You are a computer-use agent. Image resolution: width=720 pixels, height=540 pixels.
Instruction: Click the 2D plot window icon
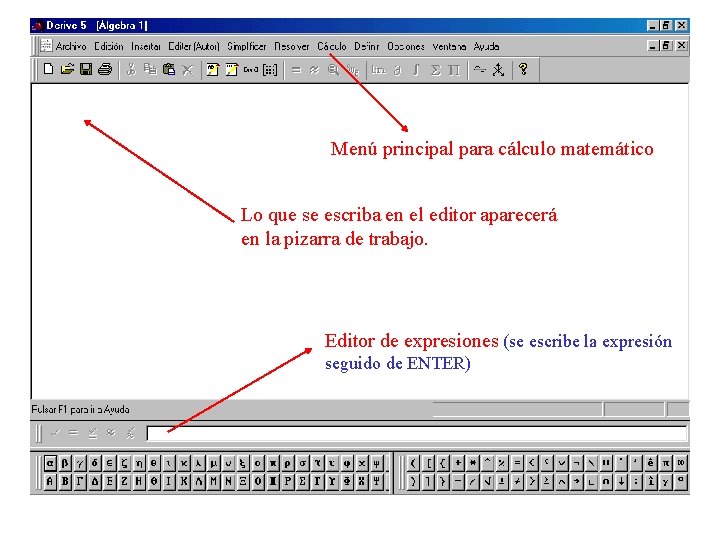479,69
